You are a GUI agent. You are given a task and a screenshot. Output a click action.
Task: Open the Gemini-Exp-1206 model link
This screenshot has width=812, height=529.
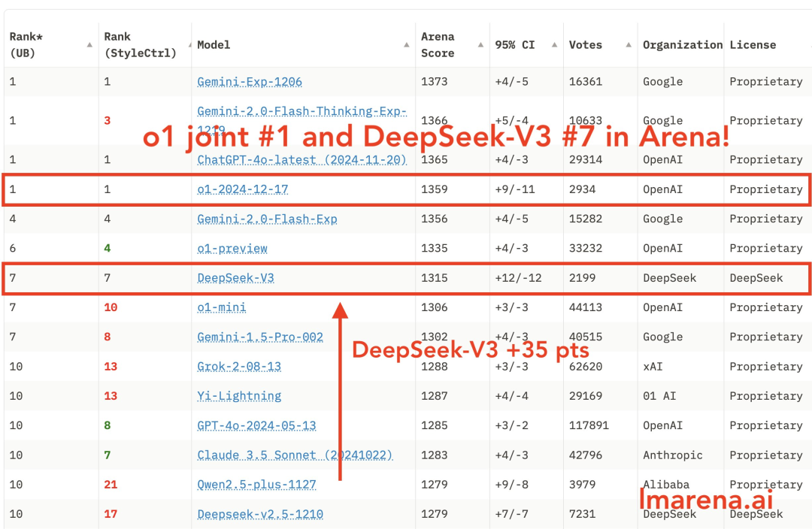coord(250,82)
